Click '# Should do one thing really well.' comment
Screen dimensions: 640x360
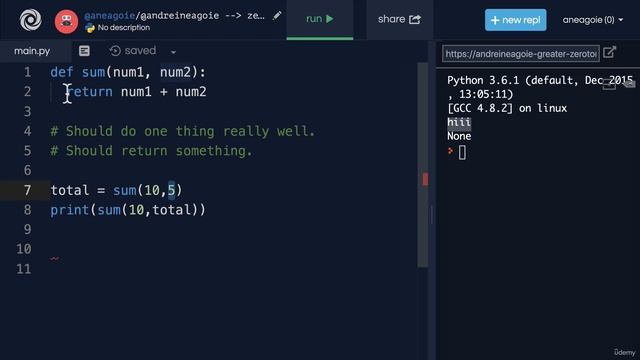[182, 131]
